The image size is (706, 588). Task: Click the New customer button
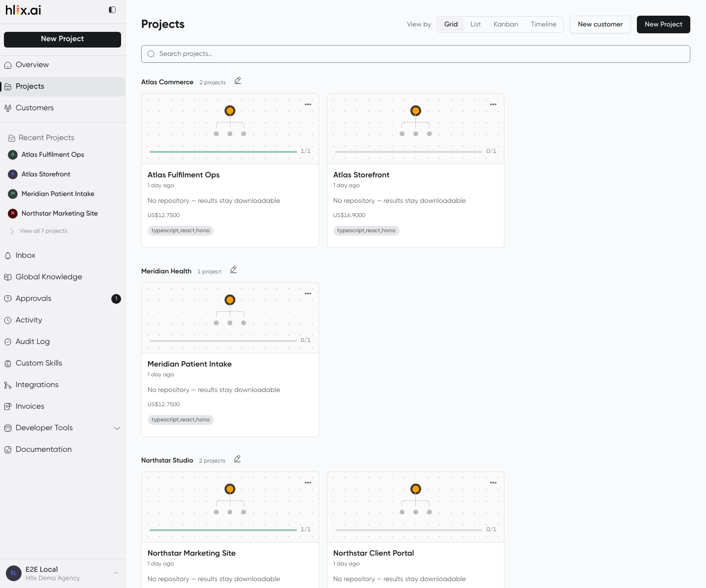point(600,24)
